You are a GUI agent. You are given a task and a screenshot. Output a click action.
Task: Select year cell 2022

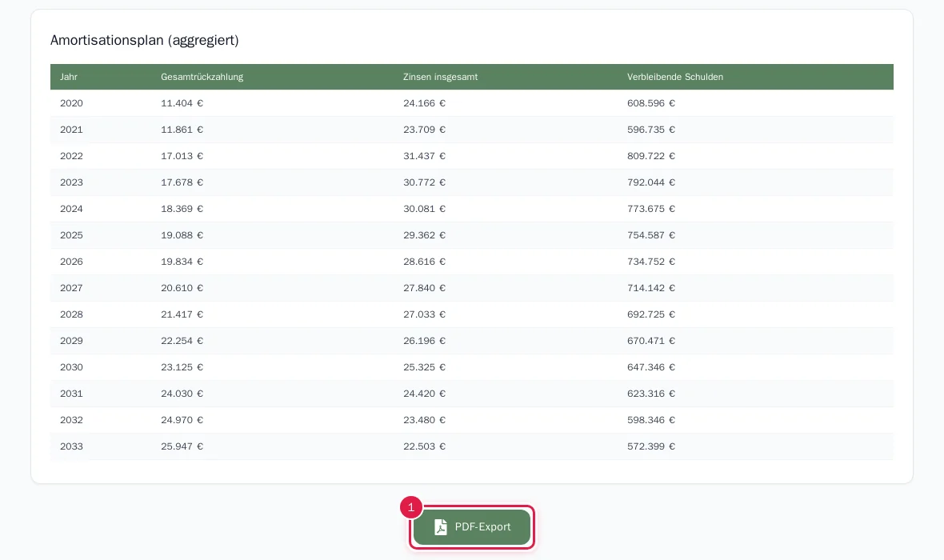[x=72, y=156]
